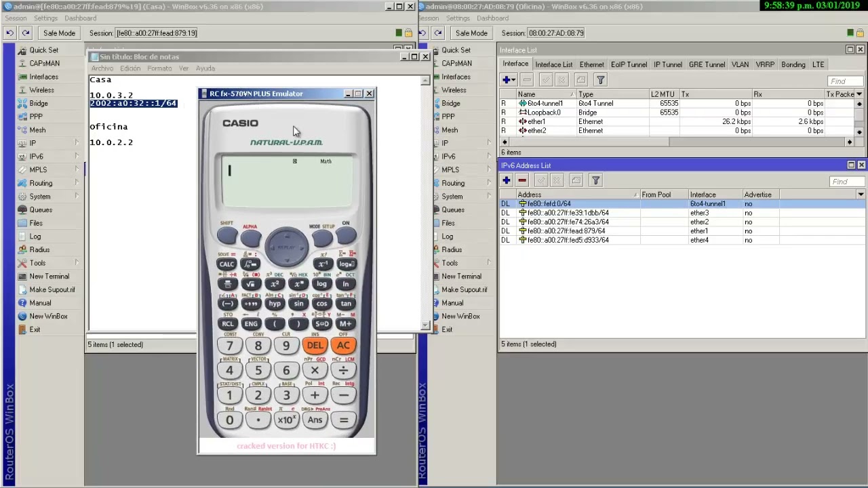Open column dropdown in IPv6 Address List header
The width and height of the screenshot is (868, 488).
tap(861, 195)
